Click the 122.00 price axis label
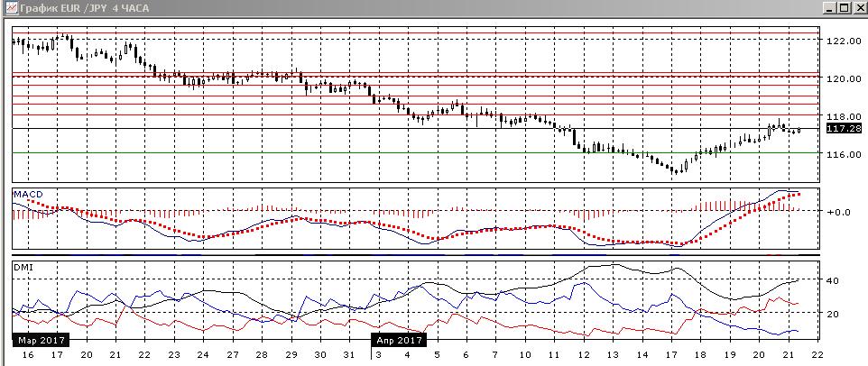This screenshot has width=868, height=366. pyautogui.click(x=844, y=41)
